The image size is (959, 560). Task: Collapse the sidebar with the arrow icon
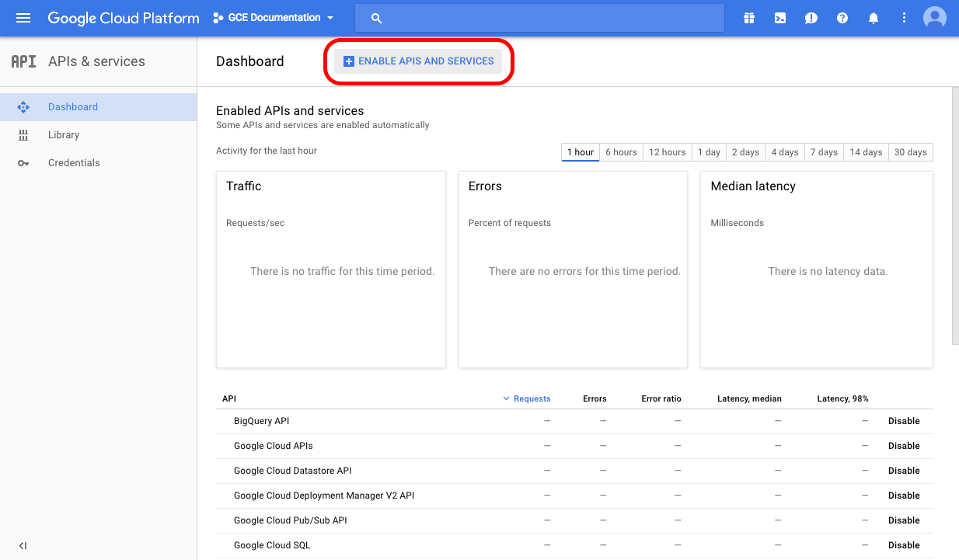pyautogui.click(x=23, y=546)
